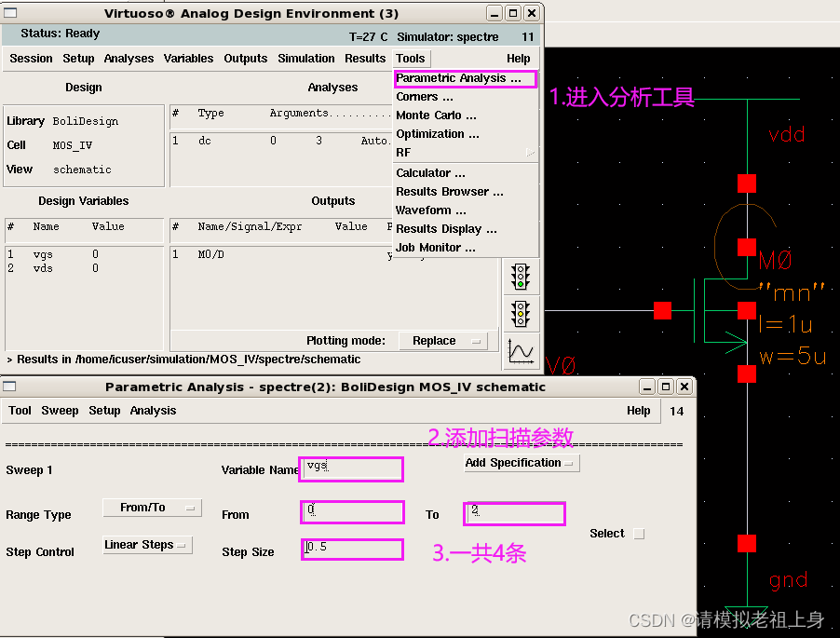Viewport: 840px width, 638px height.
Task: Choose Monte Carlo from Tools menu
Action: click(x=465, y=115)
